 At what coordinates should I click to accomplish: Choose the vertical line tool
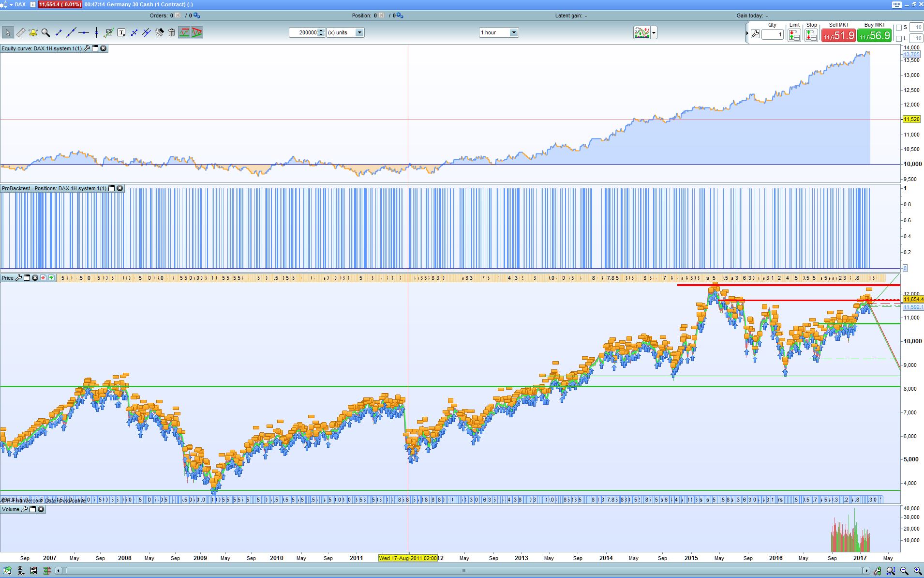(x=96, y=32)
